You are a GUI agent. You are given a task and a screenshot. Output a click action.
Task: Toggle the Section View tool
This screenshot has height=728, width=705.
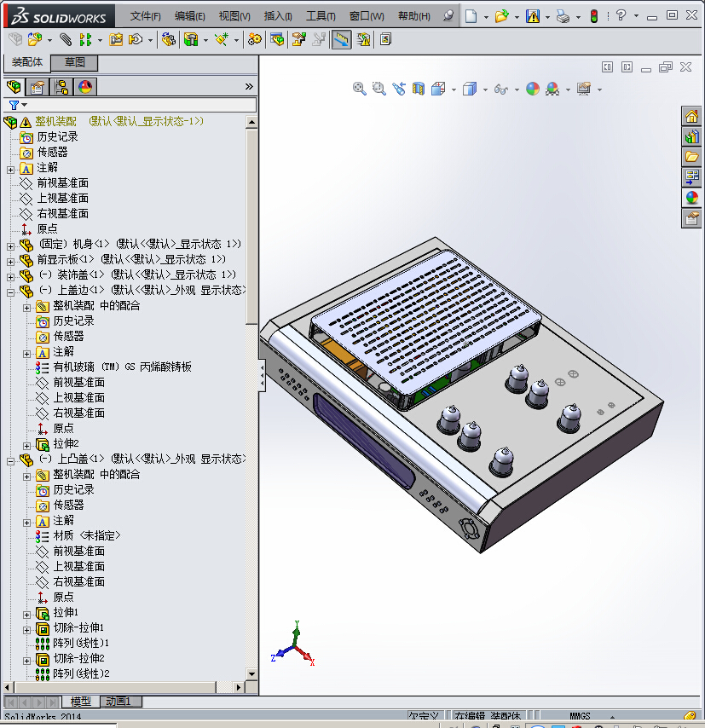419,89
